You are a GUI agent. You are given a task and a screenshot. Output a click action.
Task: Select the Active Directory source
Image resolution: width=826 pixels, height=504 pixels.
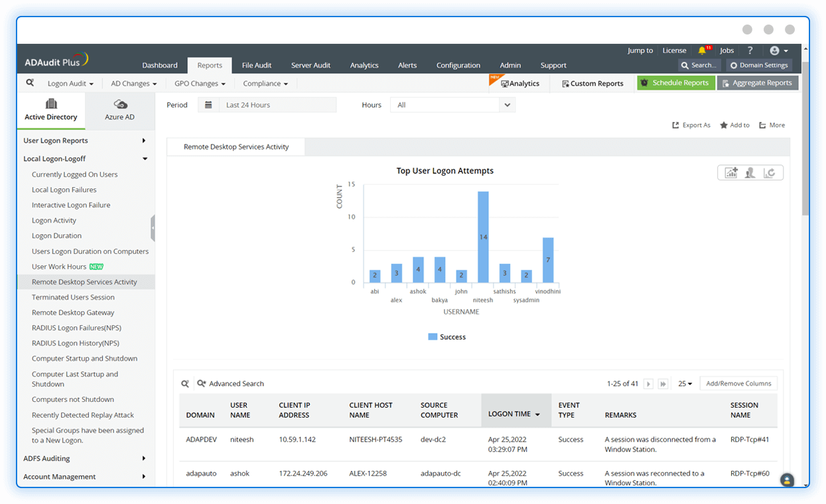pos(51,111)
